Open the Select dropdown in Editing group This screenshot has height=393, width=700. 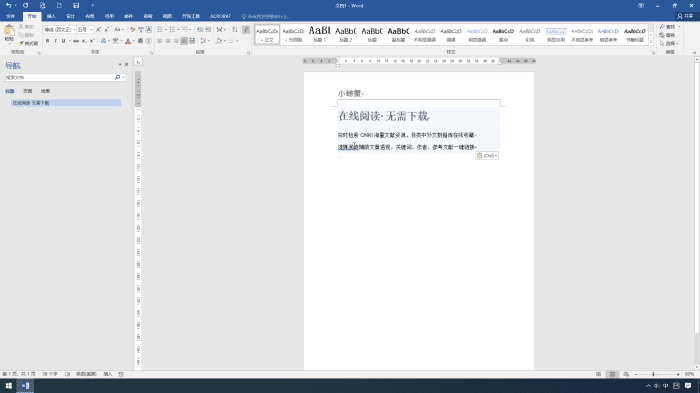(669, 43)
